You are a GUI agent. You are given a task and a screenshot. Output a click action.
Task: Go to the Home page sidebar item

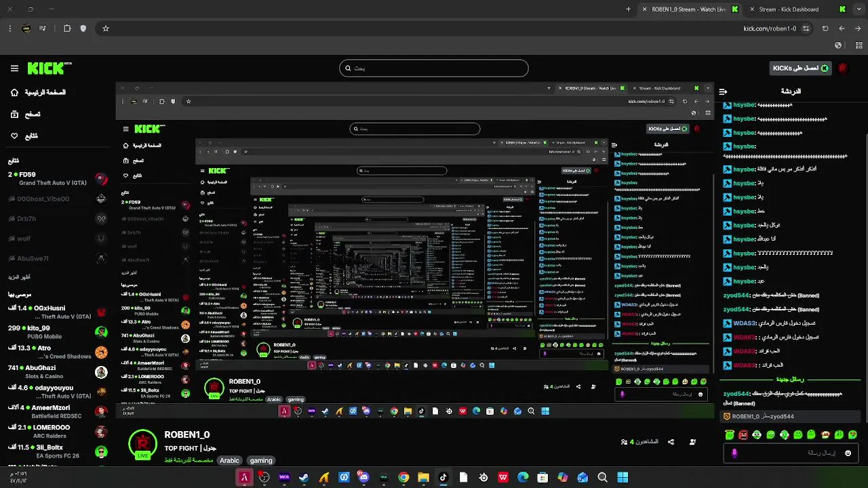(39, 92)
